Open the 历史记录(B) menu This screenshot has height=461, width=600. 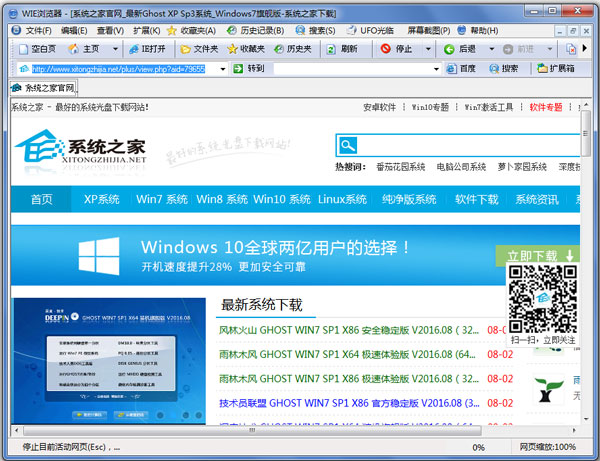[256, 30]
